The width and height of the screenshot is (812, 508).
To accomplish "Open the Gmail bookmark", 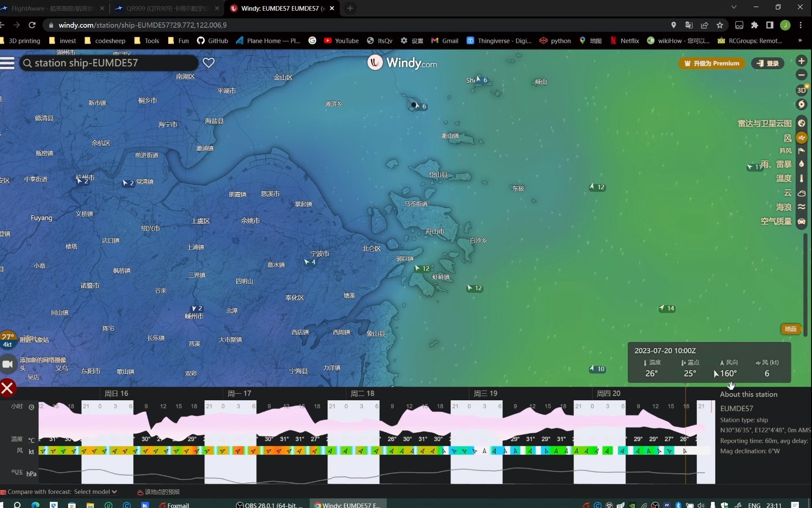I will [445, 41].
